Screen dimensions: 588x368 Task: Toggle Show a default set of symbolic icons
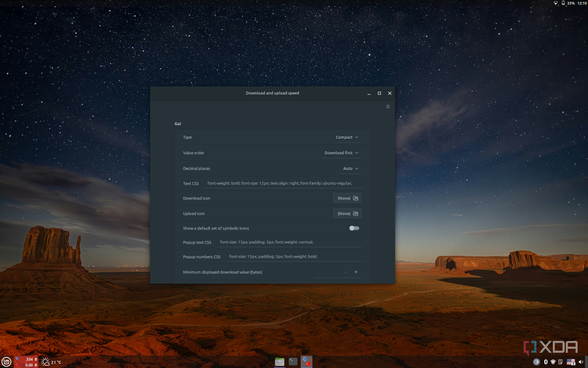[x=354, y=228]
